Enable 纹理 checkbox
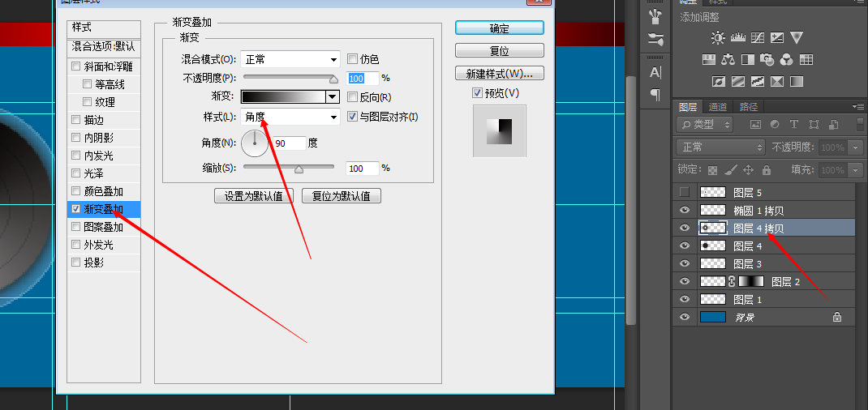868x410 pixels. (x=87, y=102)
